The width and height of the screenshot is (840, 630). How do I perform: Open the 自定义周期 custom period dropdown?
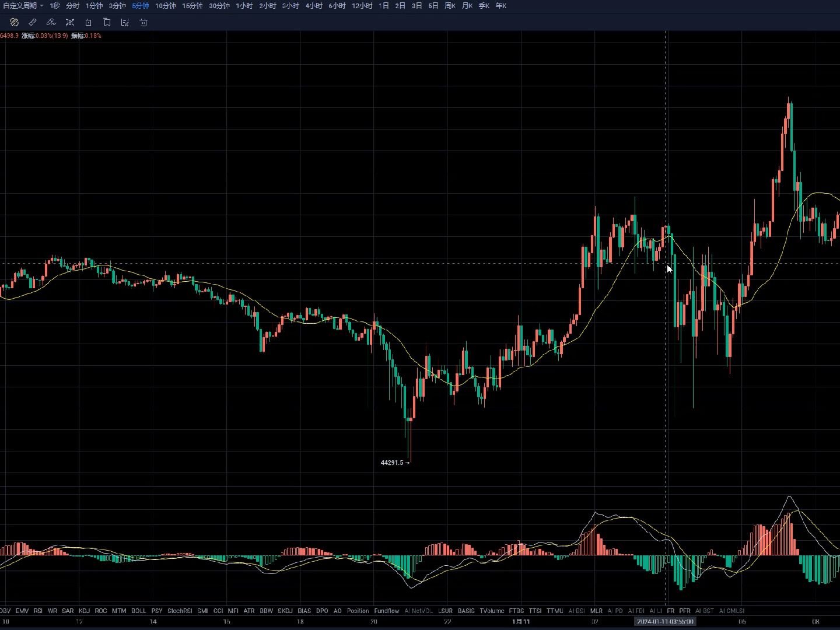click(23, 6)
